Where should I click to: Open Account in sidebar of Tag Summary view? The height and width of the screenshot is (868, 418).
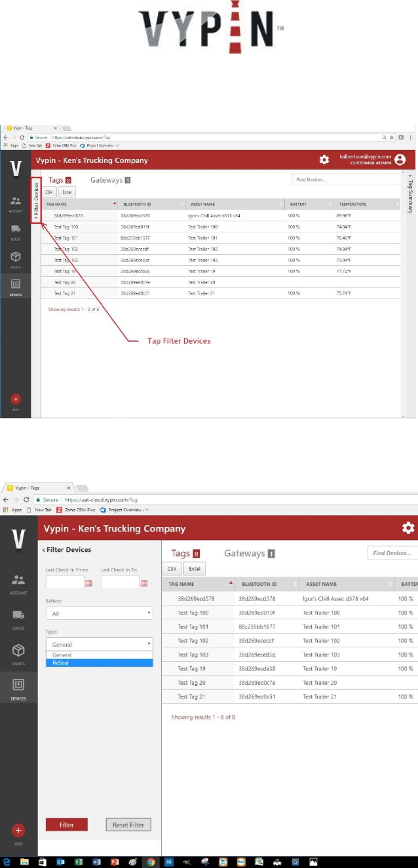(16, 205)
